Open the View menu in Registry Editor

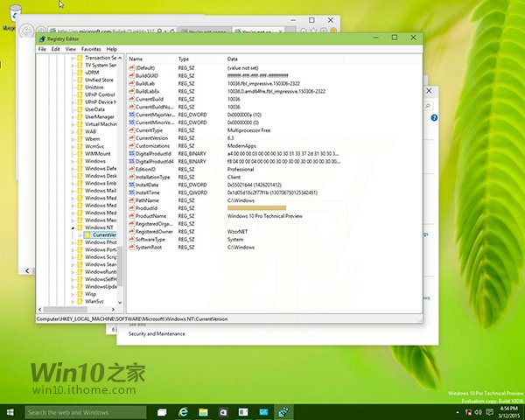[x=70, y=49]
